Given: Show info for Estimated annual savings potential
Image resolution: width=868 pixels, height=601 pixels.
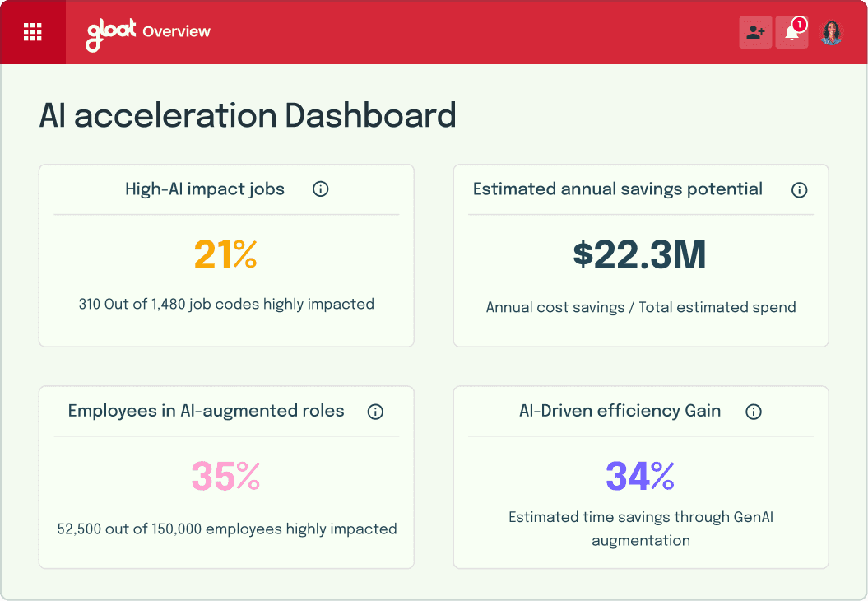Looking at the screenshot, I should pyautogui.click(x=799, y=190).
